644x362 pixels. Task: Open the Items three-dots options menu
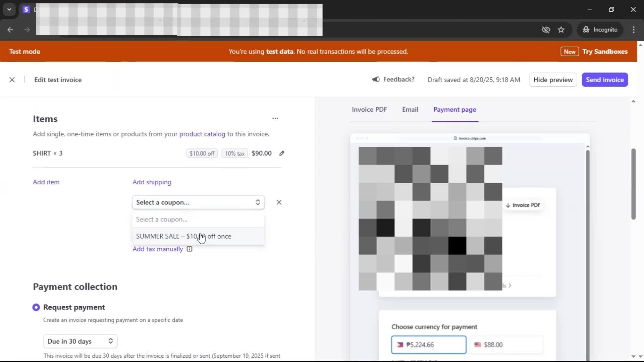tap(275, 118)
